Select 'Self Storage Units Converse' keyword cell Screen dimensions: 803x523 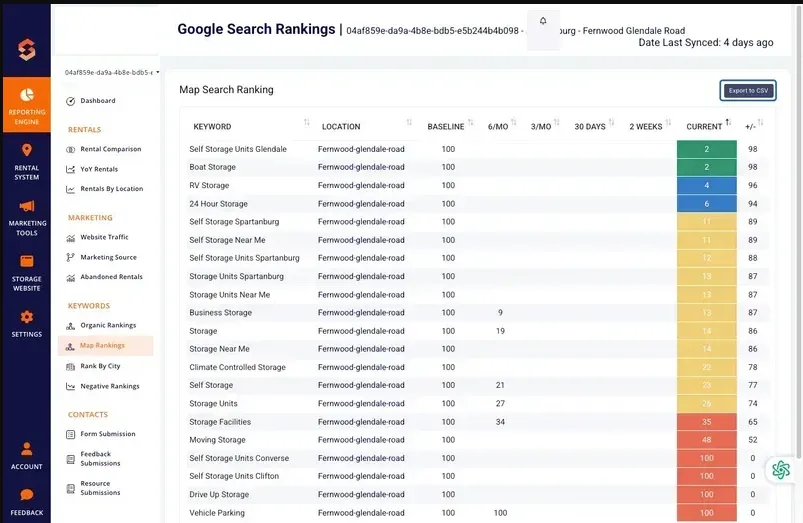tap(239, 458)
